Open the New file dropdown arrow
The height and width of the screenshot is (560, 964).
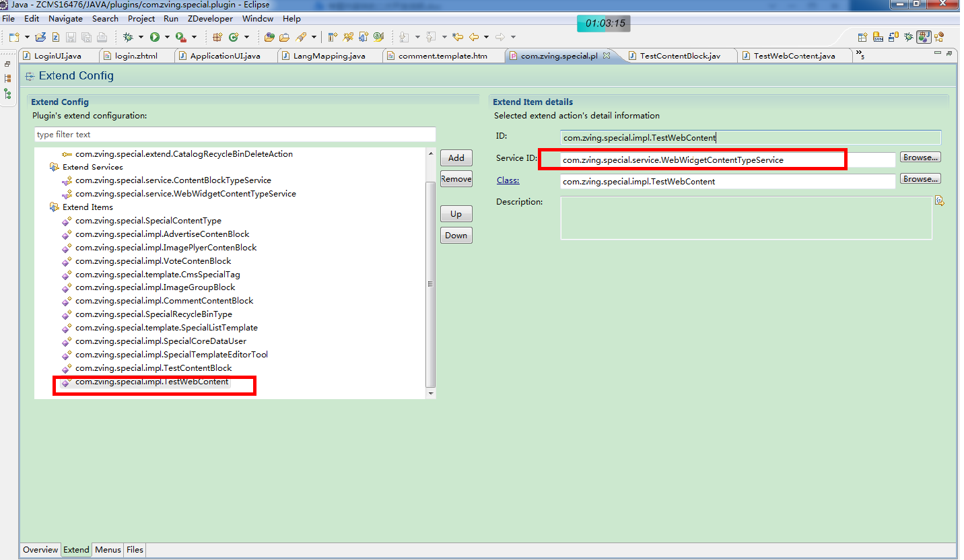(x=27, y=37)
